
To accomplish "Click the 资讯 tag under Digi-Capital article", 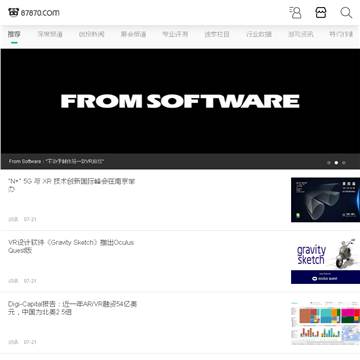I will (x=13, y=342).
